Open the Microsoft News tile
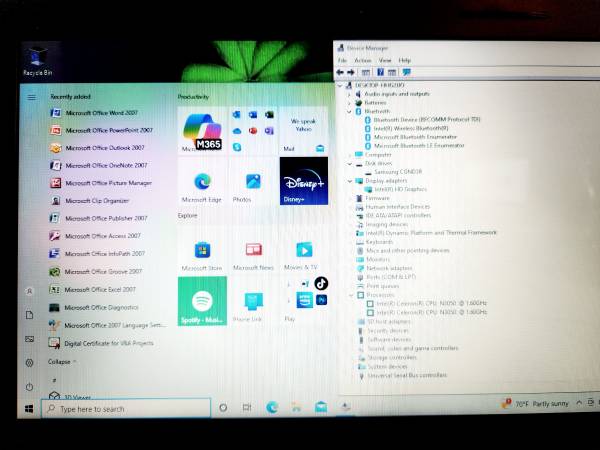600x450 pixels. tap(253, 252)
